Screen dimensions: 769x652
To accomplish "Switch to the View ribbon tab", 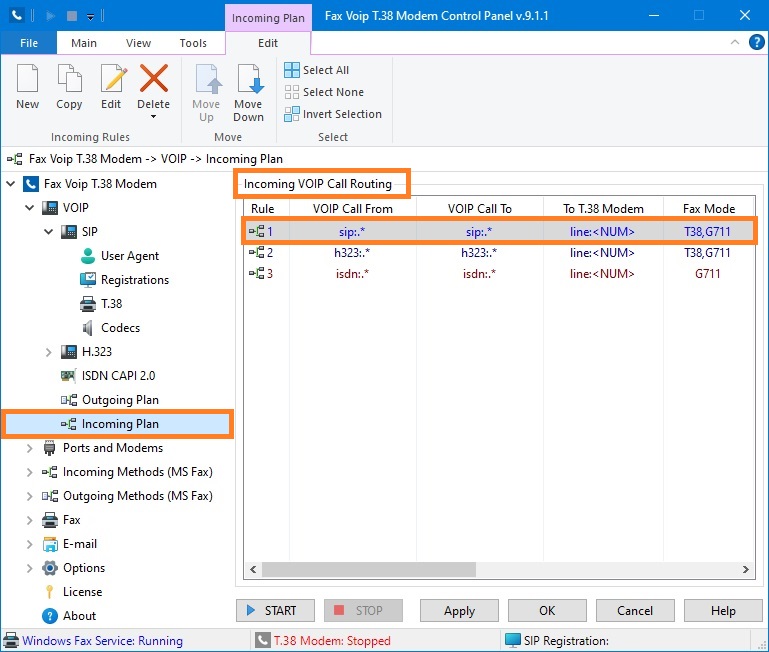I will coord(138,43).
